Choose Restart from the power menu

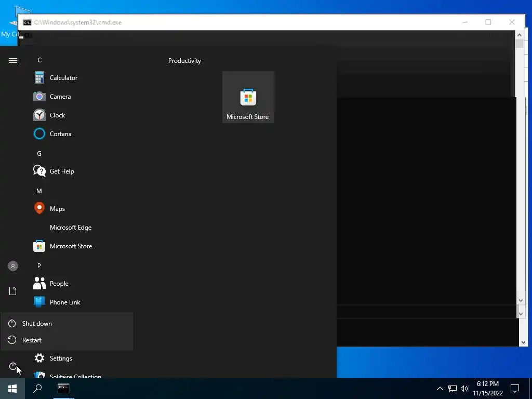click(x=67, y=340)
